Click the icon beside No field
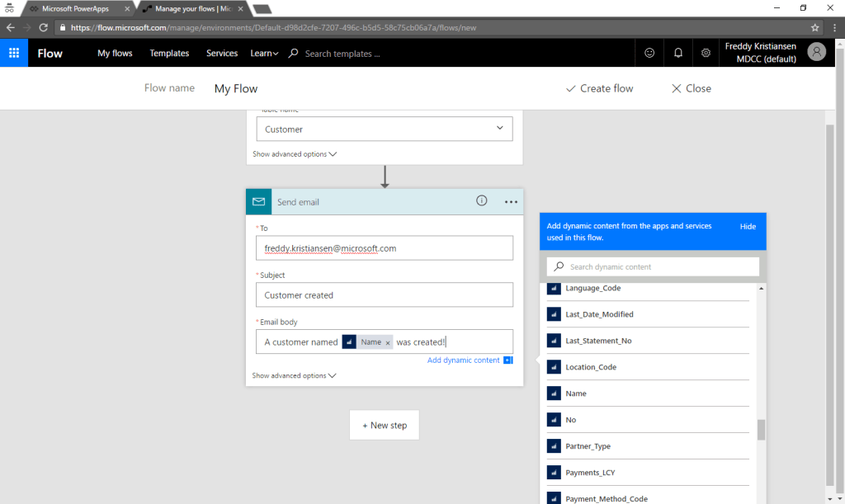This screenshot has width=845, height=504. [x=554, y=420]
